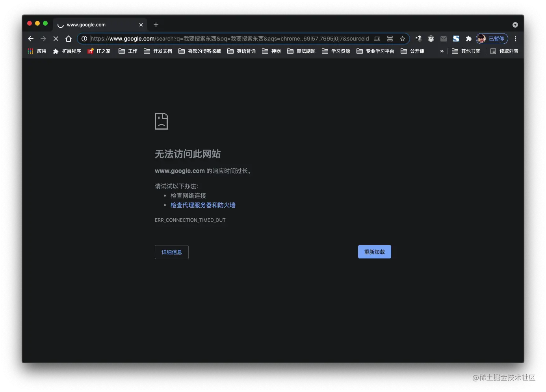Image resolution: width=546 pixels, height=392 pixels.
Task: Open the home page via house icon
Action: click(x=69, y=39)
